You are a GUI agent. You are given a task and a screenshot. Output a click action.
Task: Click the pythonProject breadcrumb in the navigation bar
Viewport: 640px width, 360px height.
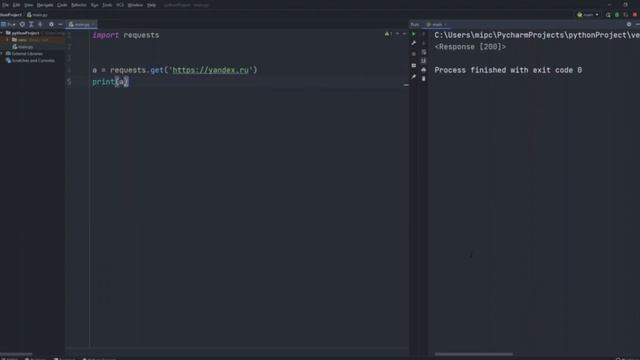pos(11,15)
